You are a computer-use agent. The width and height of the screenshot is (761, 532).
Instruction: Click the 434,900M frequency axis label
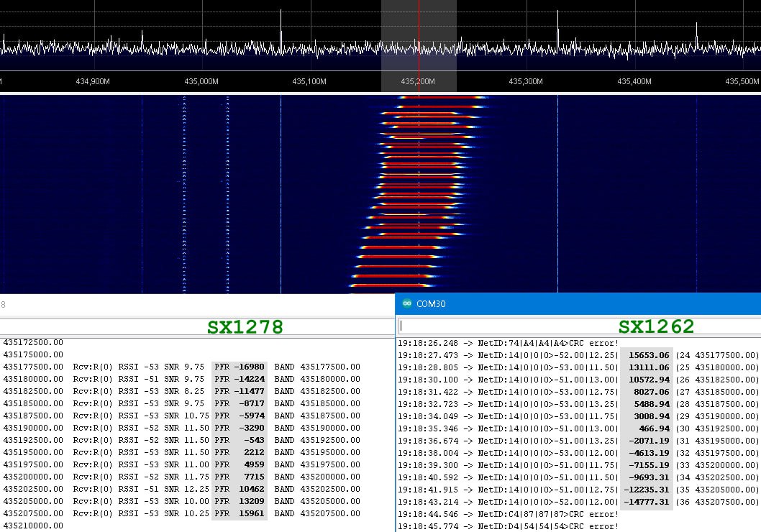coord(93,81)
